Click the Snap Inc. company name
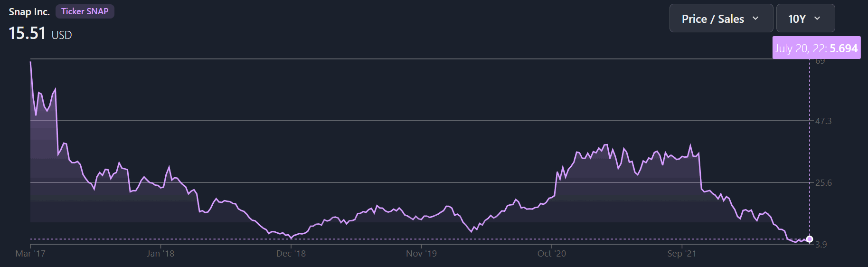This screenshot has height=267, width=868. (x=29, y=12)
